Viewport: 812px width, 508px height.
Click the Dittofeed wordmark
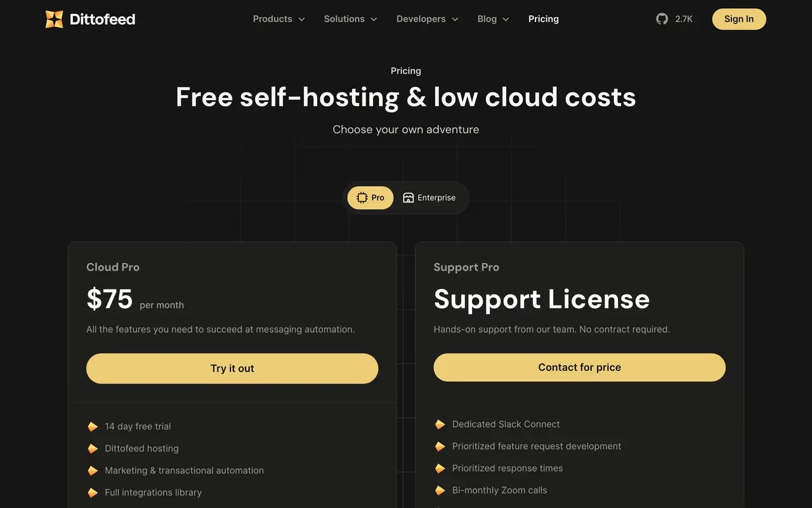(x=102, y=19)
